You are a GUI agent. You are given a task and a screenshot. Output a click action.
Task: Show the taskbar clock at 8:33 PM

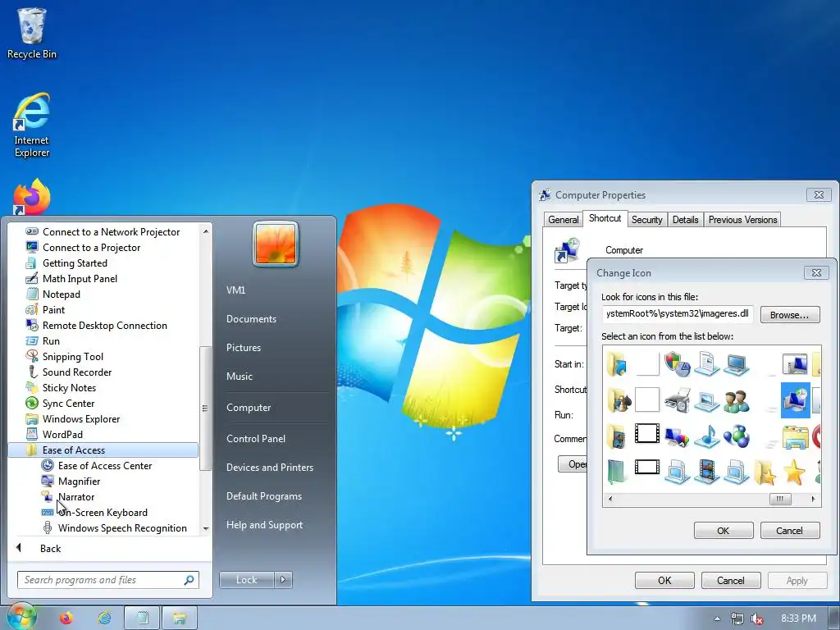point(798,619)
